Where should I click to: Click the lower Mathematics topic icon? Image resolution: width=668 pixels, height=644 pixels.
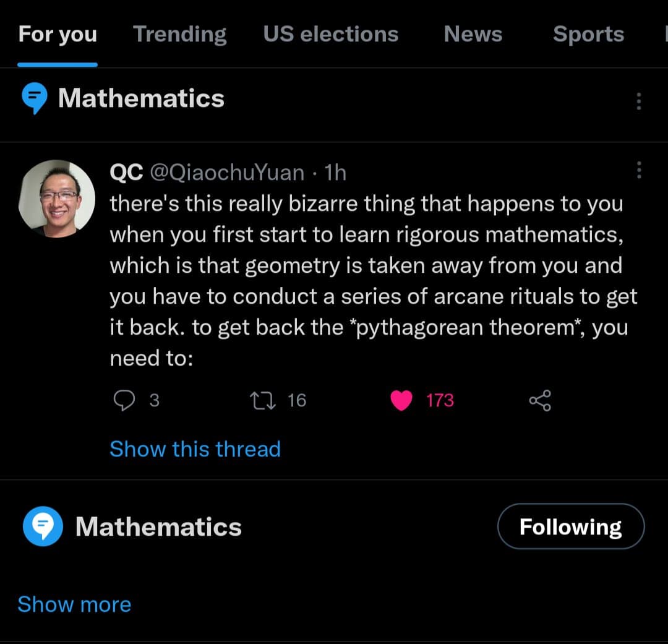pyautogui.click(x=42, y=526)
